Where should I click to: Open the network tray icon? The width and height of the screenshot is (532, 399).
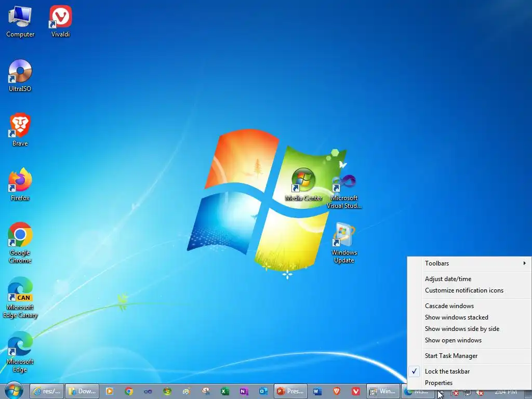[467, 393]
